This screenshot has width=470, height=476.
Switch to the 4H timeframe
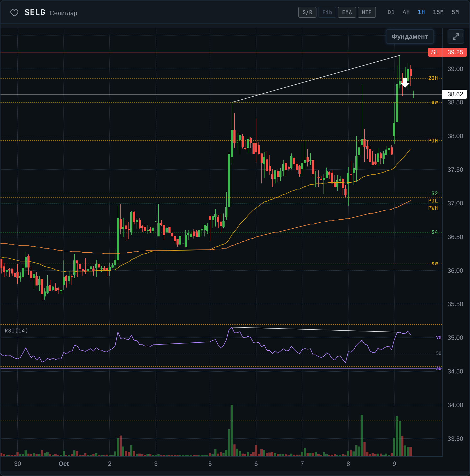[x=406, y=12]
